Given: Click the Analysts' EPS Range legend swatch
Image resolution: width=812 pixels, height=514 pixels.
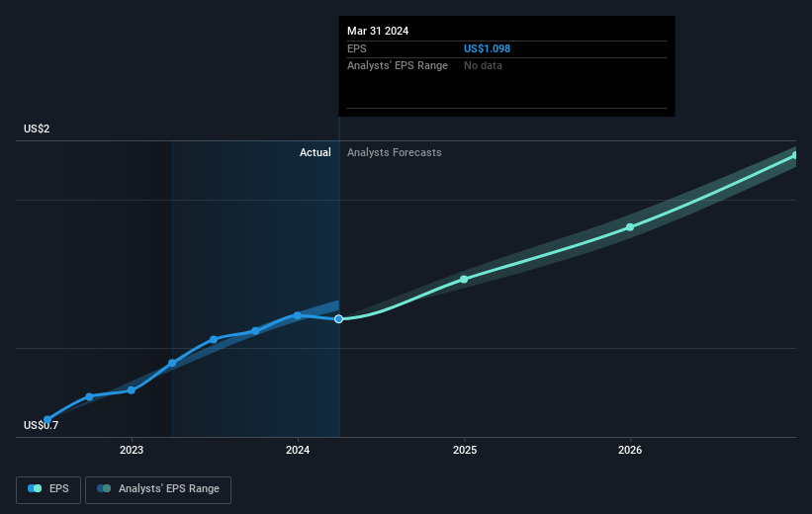Looking at the screenshot, I should coord(104,488).
